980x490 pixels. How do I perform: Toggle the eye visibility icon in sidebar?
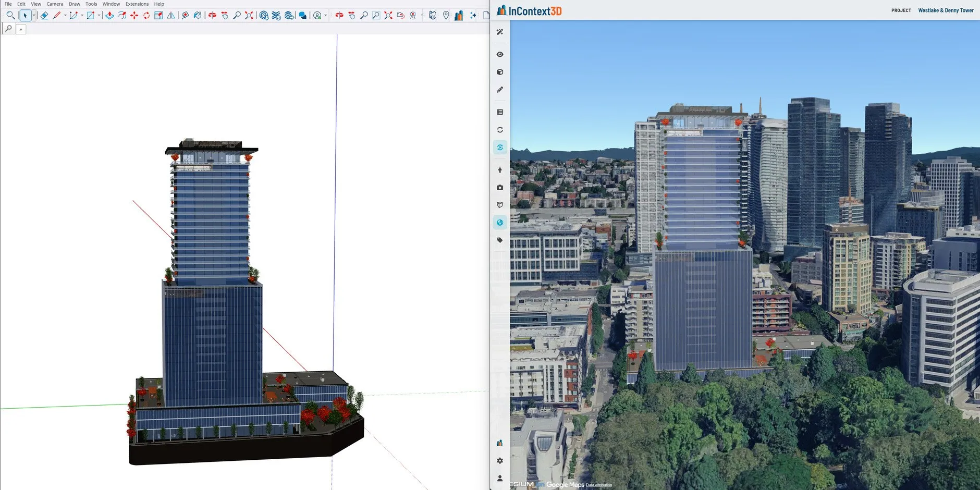[500, 54]
